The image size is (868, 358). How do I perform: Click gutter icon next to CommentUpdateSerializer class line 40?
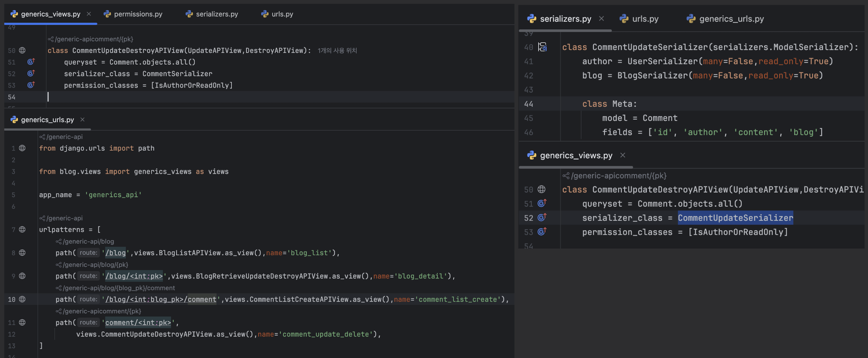(542, 47)
